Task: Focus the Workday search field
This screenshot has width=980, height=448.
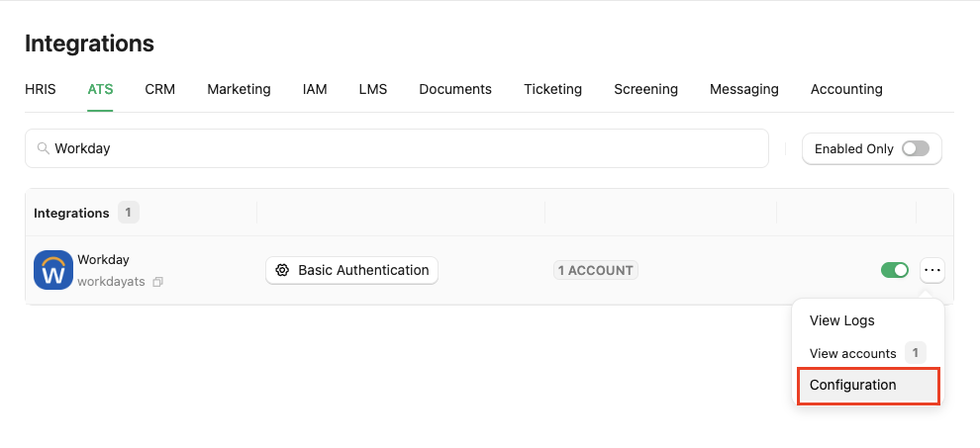Action: click(x=397, y=148)
